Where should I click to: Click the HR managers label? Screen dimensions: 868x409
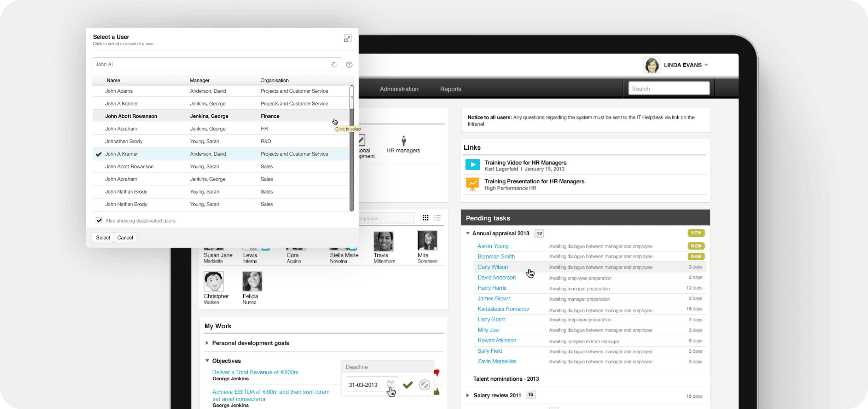tap(403, 150)
